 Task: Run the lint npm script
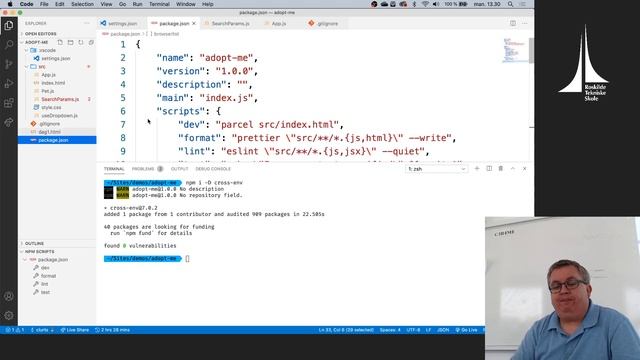pos(44,284)
